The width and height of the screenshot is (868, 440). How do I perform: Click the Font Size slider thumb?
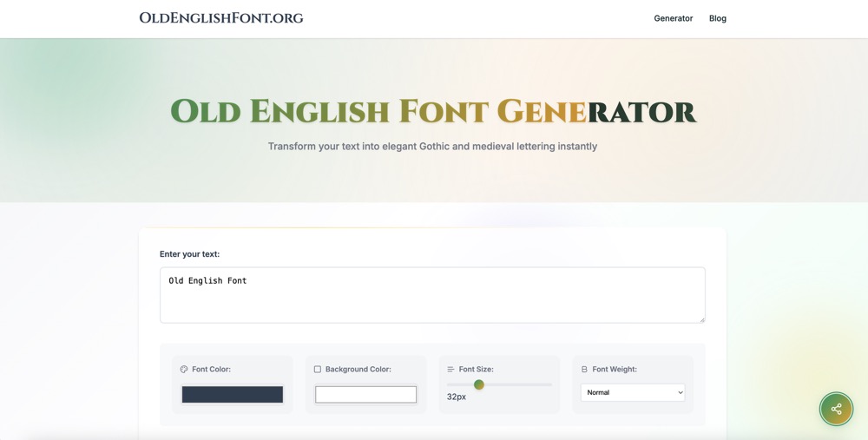pos(478,384)
